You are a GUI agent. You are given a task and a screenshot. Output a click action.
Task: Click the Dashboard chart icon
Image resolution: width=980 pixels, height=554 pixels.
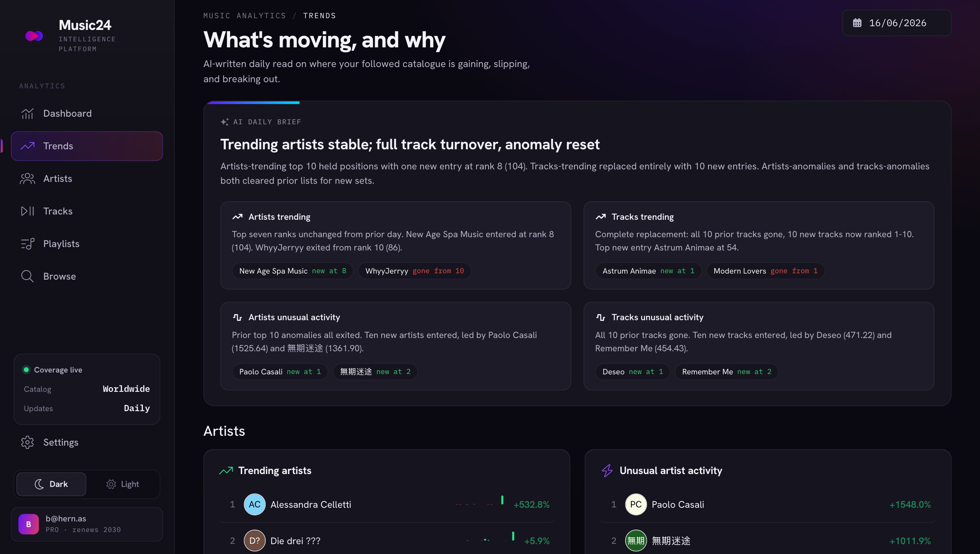coord(27,113)
